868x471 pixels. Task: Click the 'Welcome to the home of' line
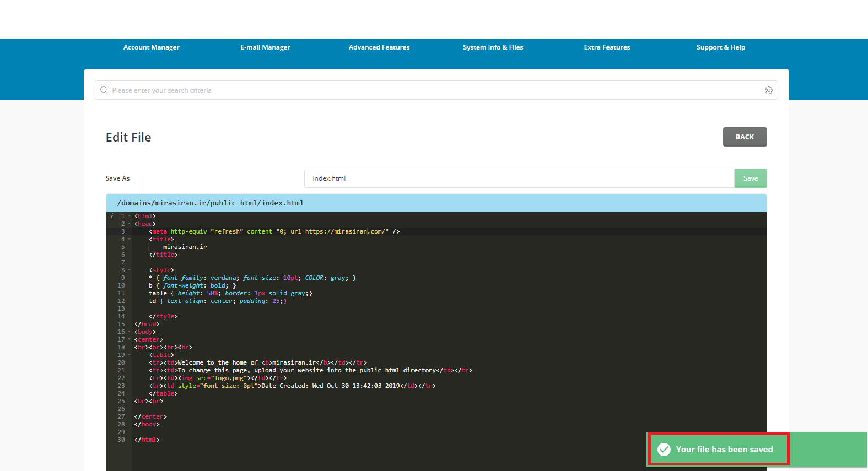pyautogui.click(x=257, y=362)
